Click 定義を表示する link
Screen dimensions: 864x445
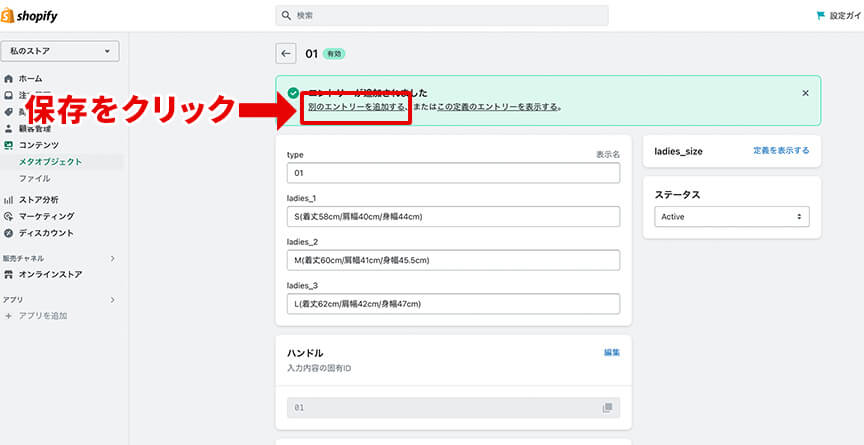[781, 150]
